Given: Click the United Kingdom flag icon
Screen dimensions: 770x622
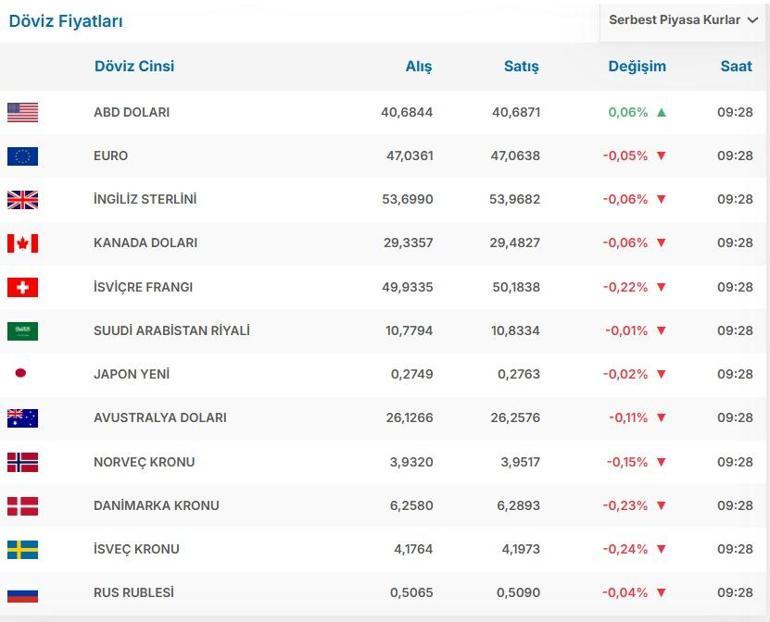Looking at the screenshot, I should tap(23, 200).
